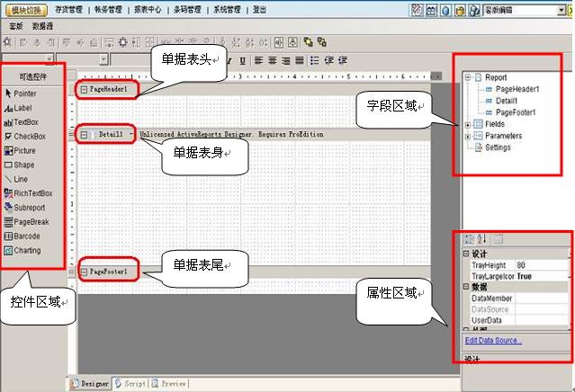
Task: Collapse the PageFooter1 section
Action: (84, 271)
